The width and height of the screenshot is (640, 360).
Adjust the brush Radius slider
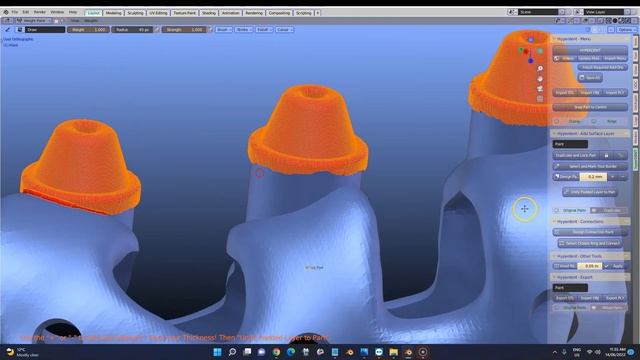132,30
